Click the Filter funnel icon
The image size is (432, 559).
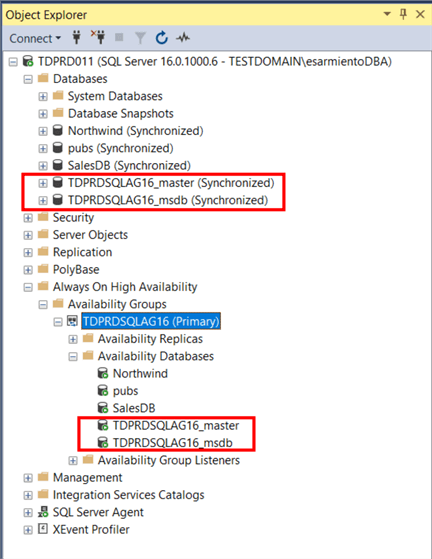tap(140, 38)
